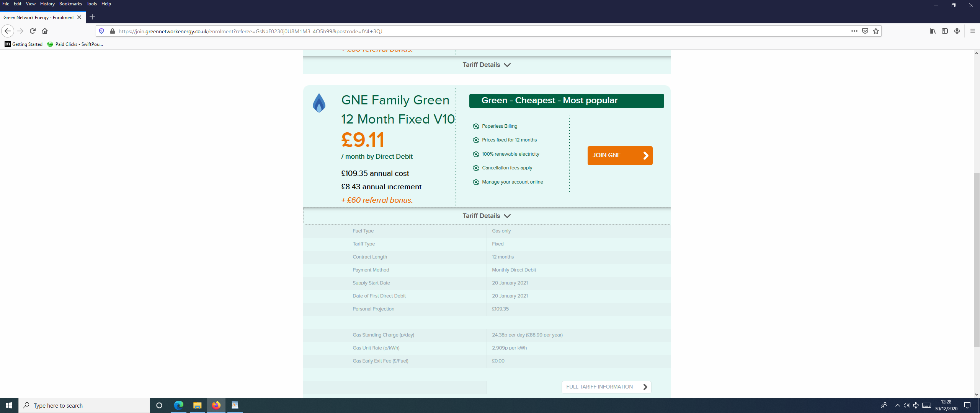Click the forward navigation arrow
The image size is (980, 413).
20,31
